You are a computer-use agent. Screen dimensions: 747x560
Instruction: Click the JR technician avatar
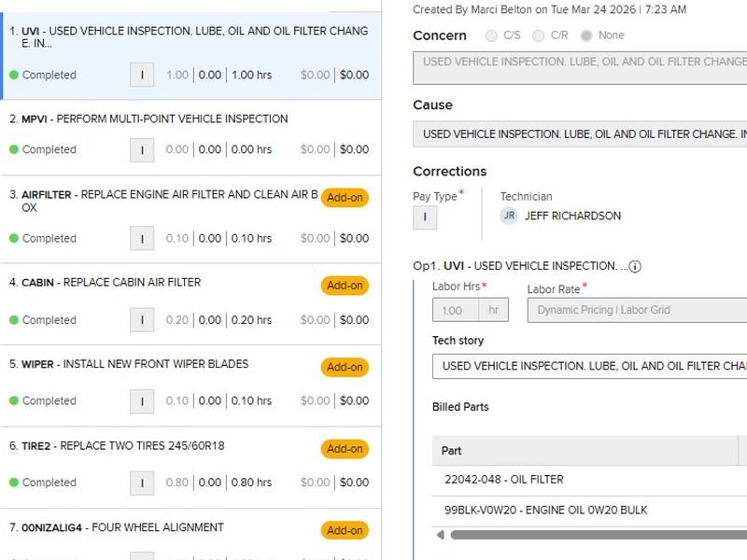click(509, 216)
